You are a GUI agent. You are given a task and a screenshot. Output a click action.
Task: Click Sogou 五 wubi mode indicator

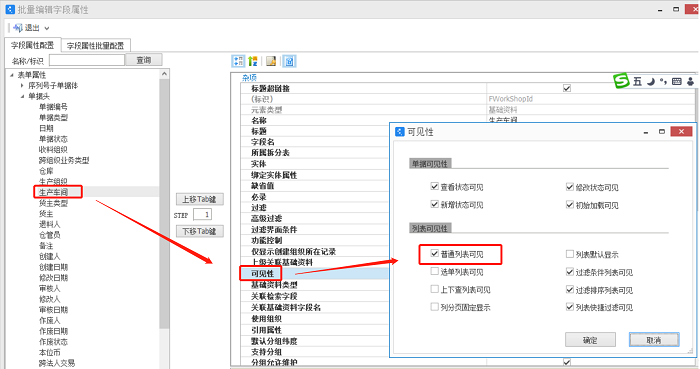[637, 81]
